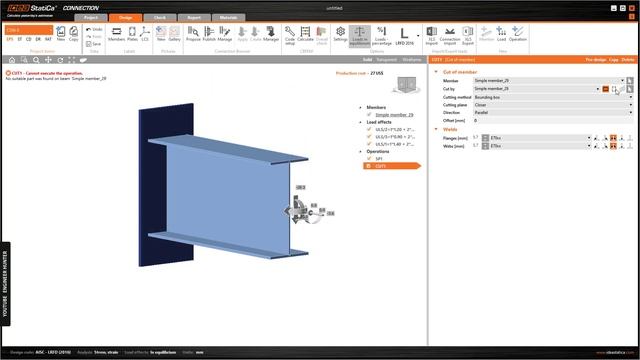Screen dimensions: 640x360
Task: Create a new picture
Action: click(161, 34)
